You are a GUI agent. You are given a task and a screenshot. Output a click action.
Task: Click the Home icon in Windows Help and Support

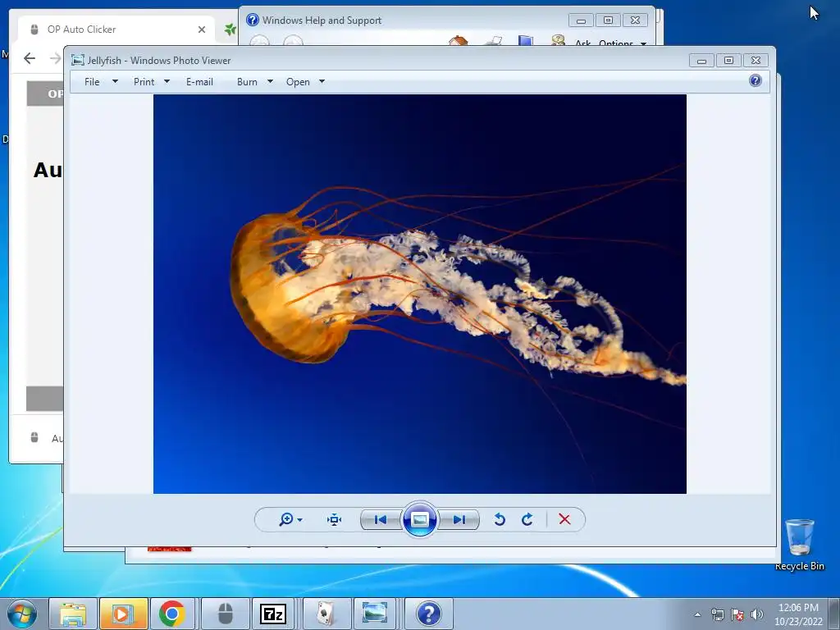[459, 41]
